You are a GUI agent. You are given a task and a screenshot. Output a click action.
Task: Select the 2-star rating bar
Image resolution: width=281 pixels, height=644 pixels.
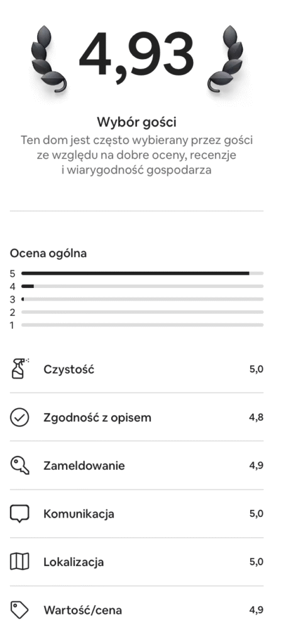143,312
